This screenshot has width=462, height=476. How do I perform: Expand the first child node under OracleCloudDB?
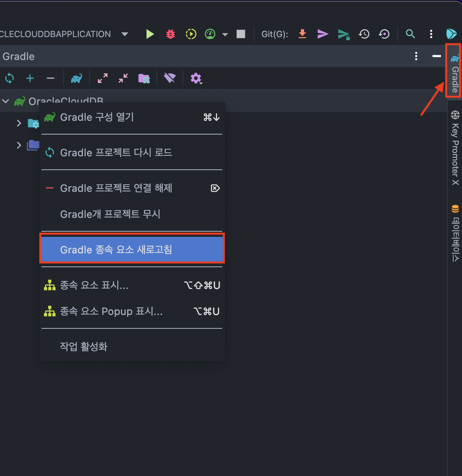pos(19,123)
